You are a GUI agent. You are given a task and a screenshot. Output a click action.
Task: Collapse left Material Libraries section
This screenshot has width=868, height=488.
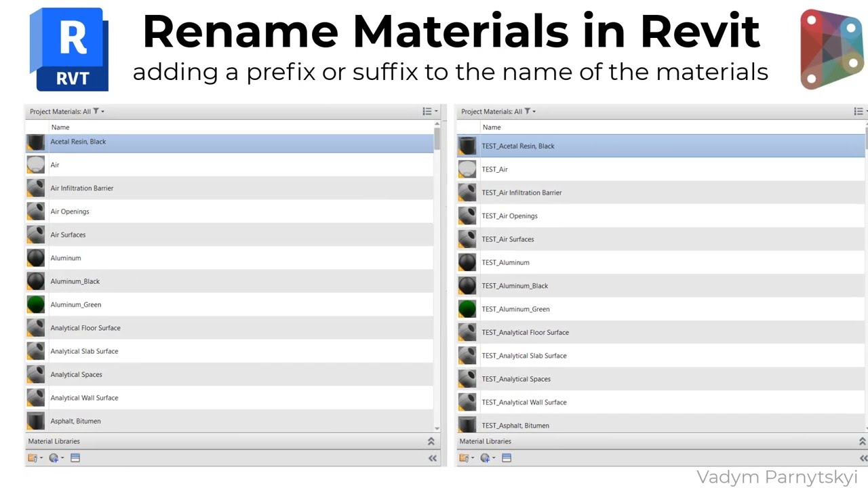tap(431, 441)
